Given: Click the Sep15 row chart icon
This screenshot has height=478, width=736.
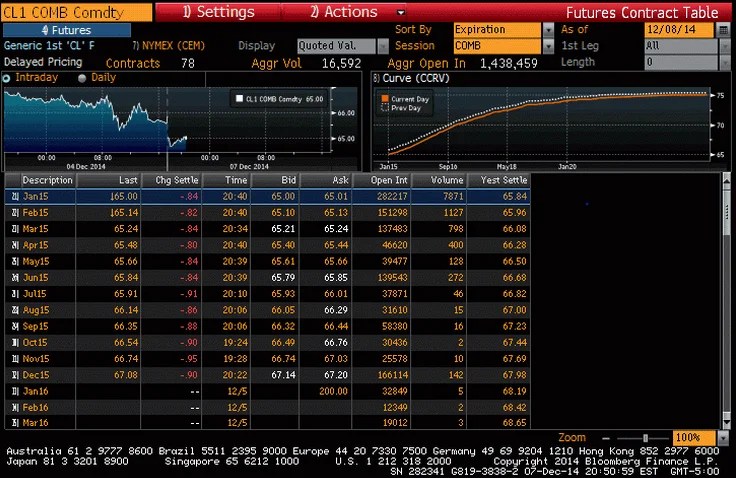Looking at the screenshot, I should click(15, 326).
